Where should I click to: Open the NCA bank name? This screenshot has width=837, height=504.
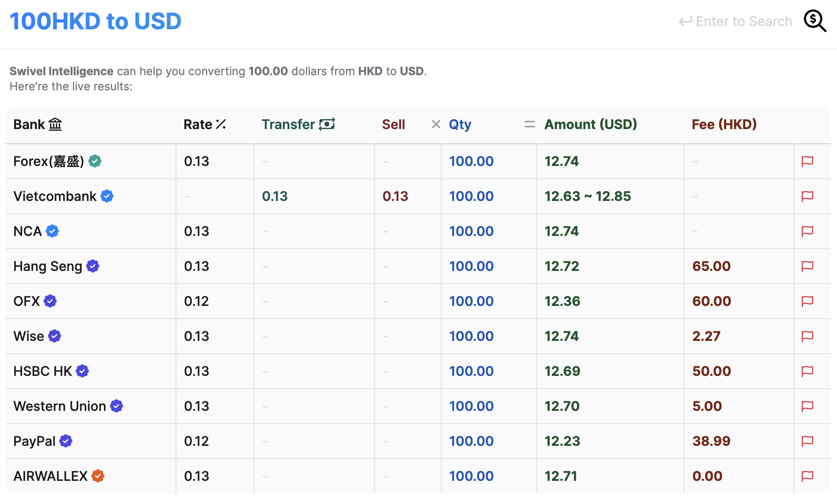click(x=27, y=231)
